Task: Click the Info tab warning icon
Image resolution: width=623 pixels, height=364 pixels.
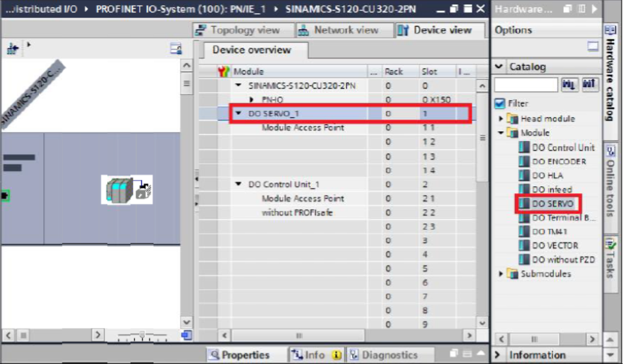Action: coord(337,355)
